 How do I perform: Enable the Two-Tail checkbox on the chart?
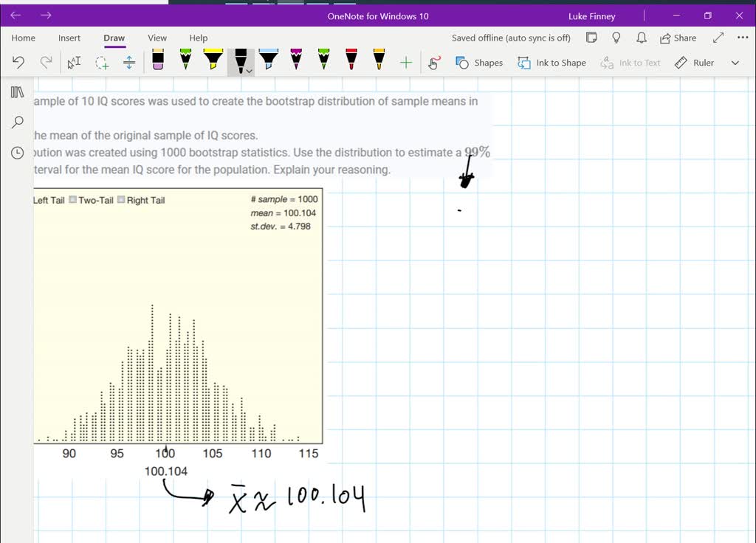point(72,199)
